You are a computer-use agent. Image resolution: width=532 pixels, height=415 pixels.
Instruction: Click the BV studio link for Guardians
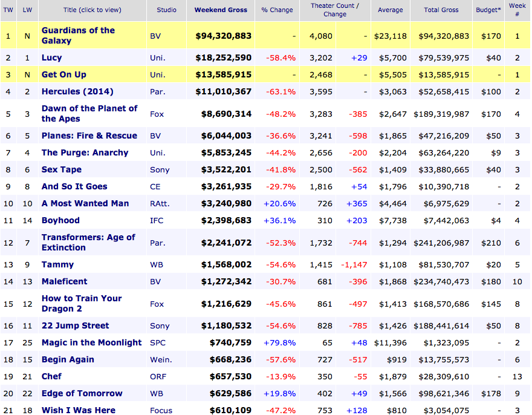(155, 36)
